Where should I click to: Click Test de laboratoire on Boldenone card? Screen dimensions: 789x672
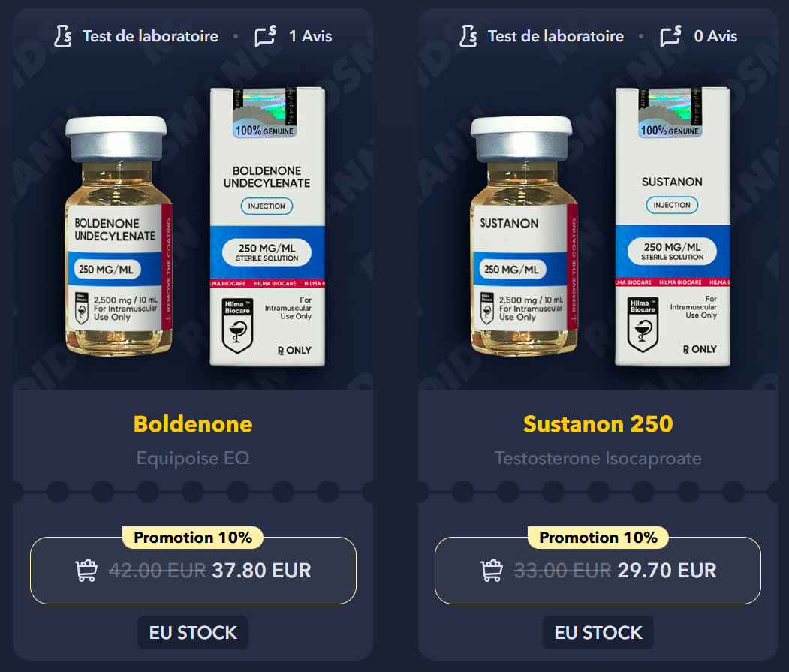[150, 36]
